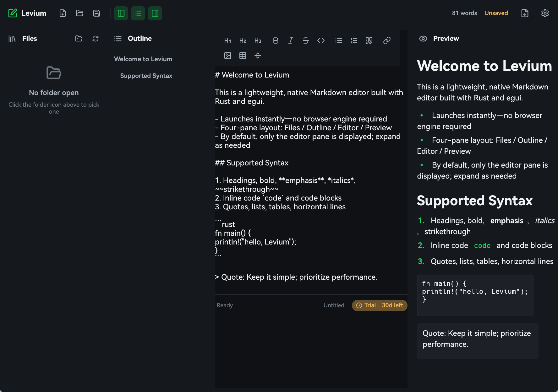Click the Untitled filename in status bar

point(334,305)
